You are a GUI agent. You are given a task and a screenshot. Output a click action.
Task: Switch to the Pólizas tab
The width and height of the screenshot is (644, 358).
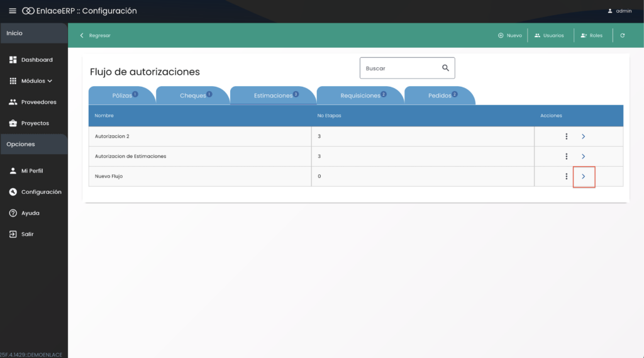[123, 96]
